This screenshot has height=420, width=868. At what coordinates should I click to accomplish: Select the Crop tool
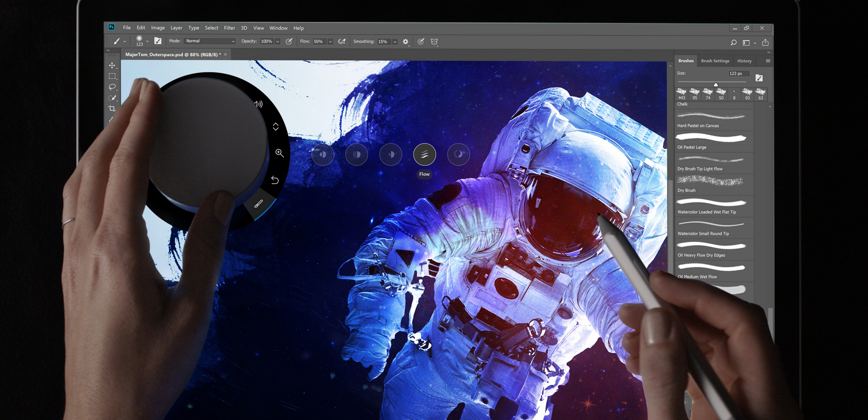coord(112,108)
